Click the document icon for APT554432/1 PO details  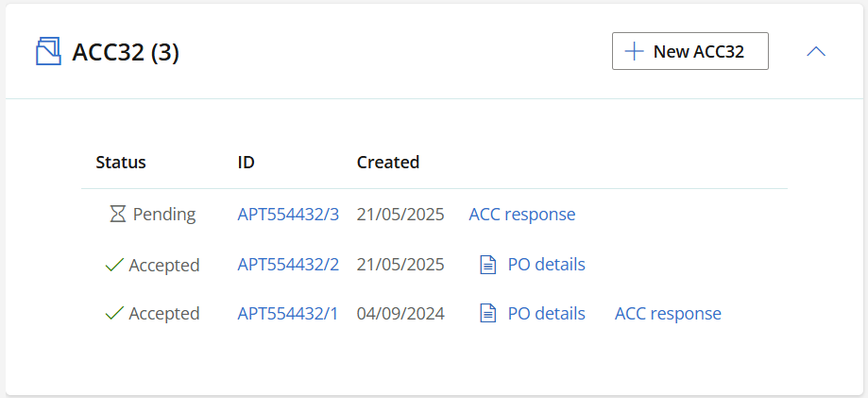click(487, 313)
